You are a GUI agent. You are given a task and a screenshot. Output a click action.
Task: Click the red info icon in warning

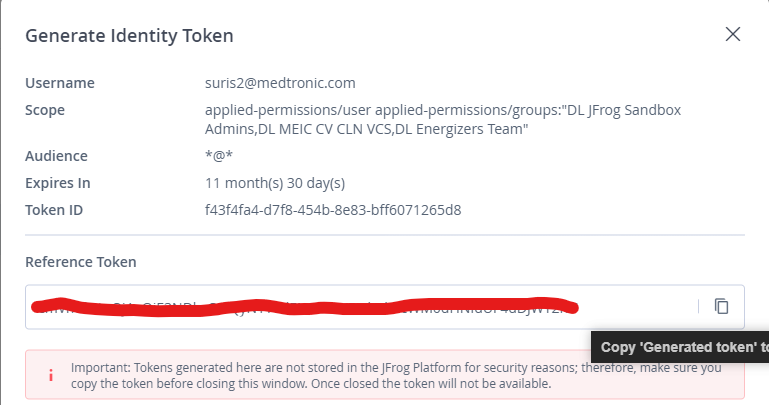coord(50,375)
